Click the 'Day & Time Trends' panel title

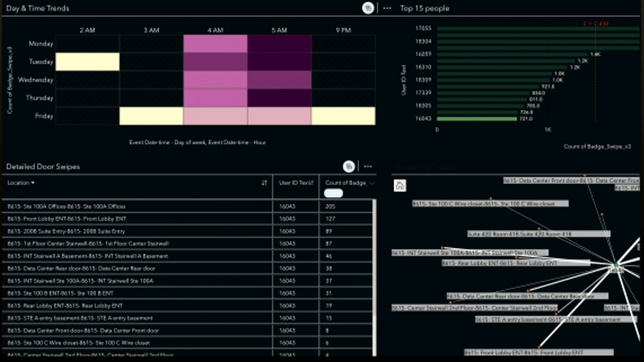point(37,8)
